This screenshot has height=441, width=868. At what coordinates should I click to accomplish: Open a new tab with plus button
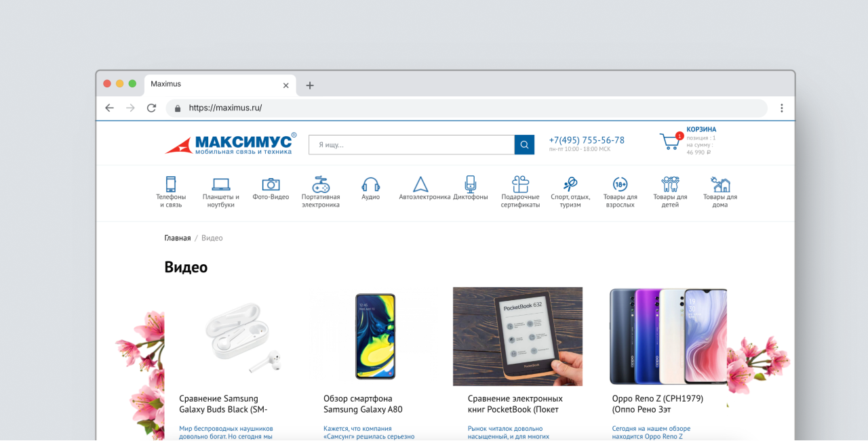(310, 85)
